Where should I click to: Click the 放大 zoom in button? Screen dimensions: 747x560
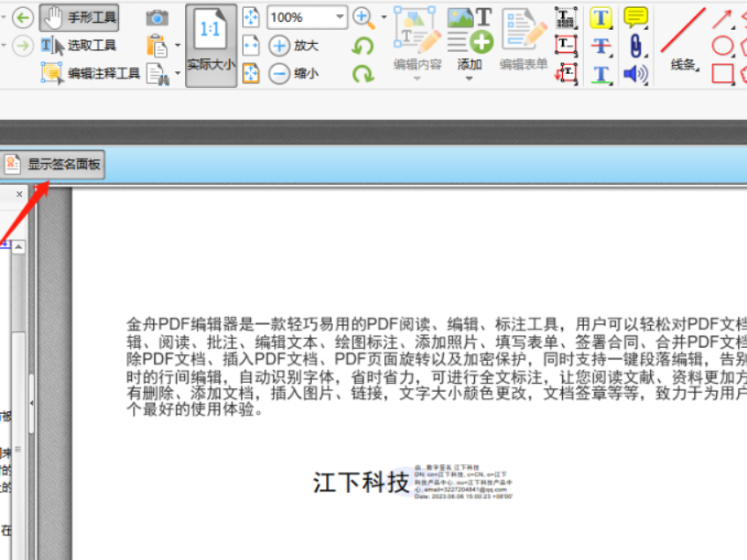click(293, 46)
